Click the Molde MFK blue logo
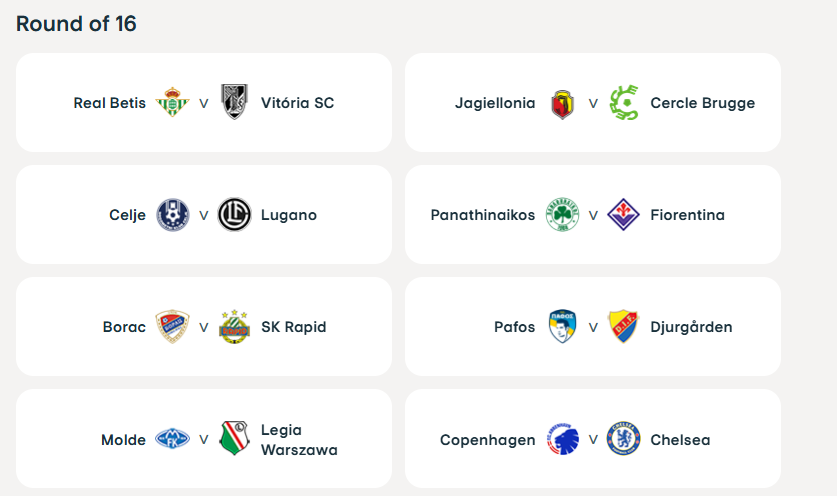 pos(172,439)
